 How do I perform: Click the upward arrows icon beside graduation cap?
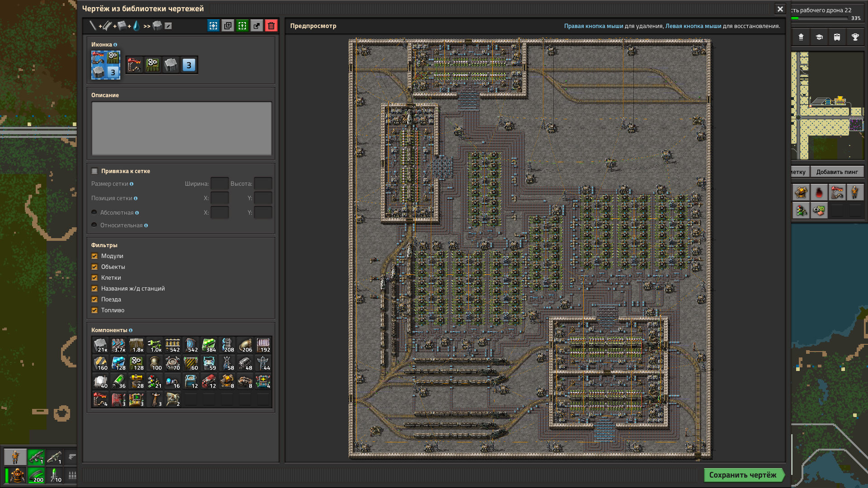click(801, 37)
